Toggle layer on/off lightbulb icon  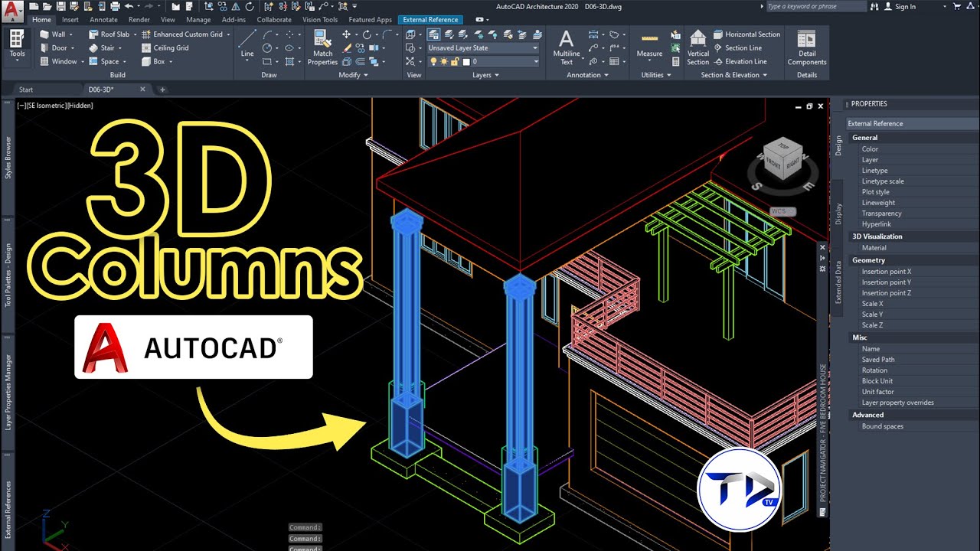click(433, 61)
